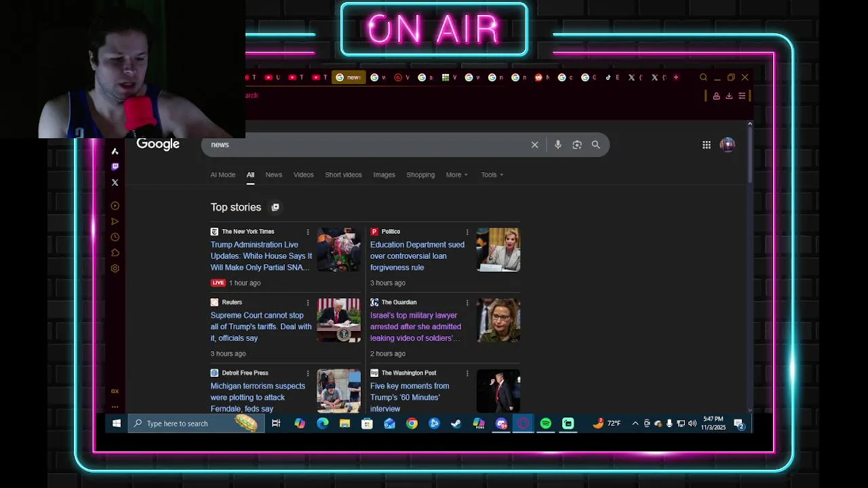Open the easy setup sliders icon
Screen dimensions: 868x488
742,96
